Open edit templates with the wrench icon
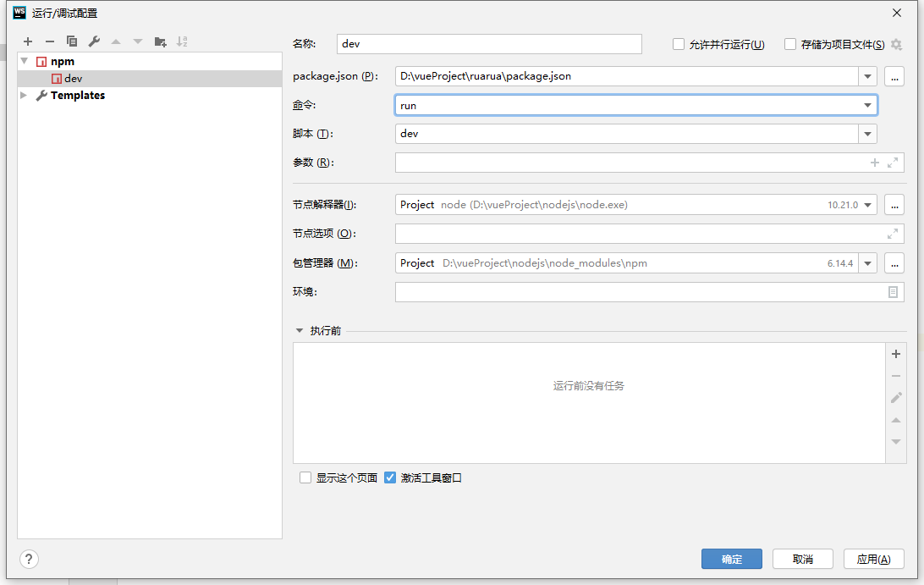 coord(93,41)
